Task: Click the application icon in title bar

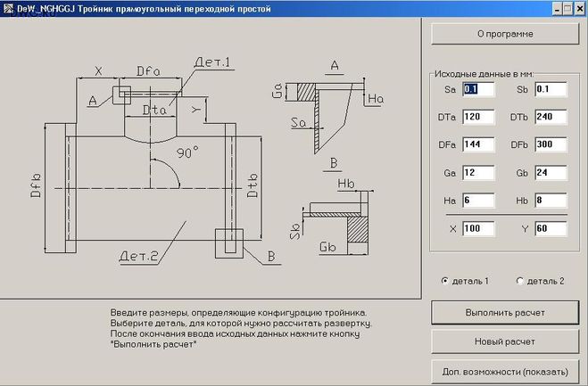Action: pos(8,8)
